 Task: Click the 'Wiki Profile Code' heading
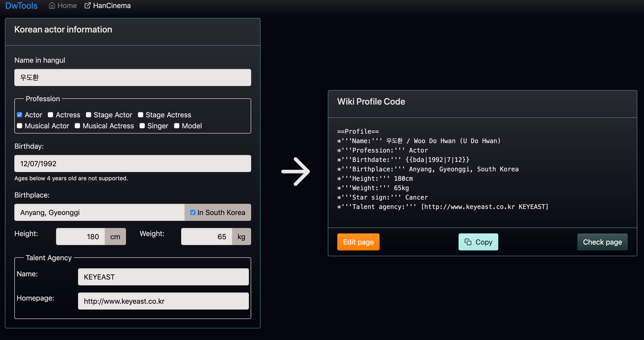[371, 102]
